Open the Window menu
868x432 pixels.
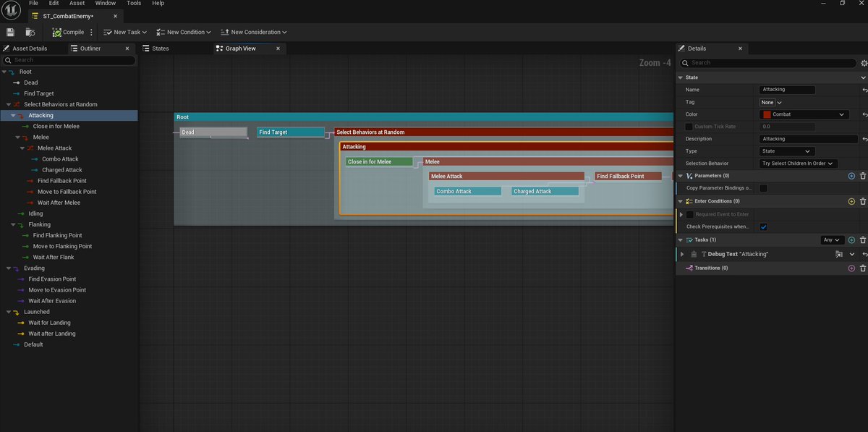pyautogui.click(x=106, y=4)
